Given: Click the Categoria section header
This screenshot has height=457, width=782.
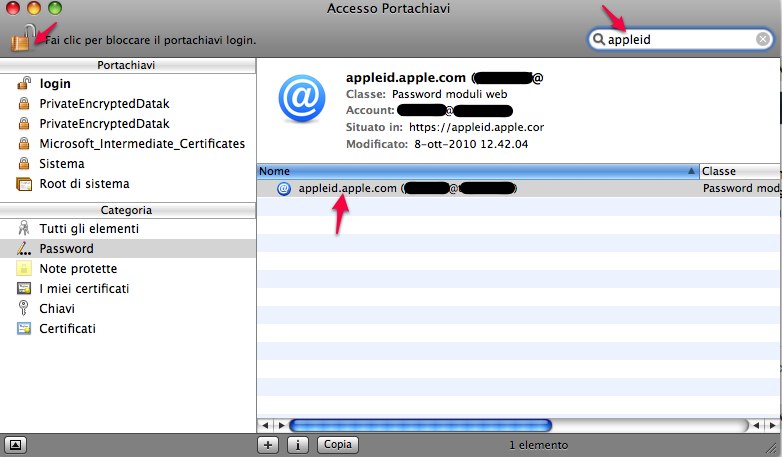Looking at the screenshot, I should point(128,210).
